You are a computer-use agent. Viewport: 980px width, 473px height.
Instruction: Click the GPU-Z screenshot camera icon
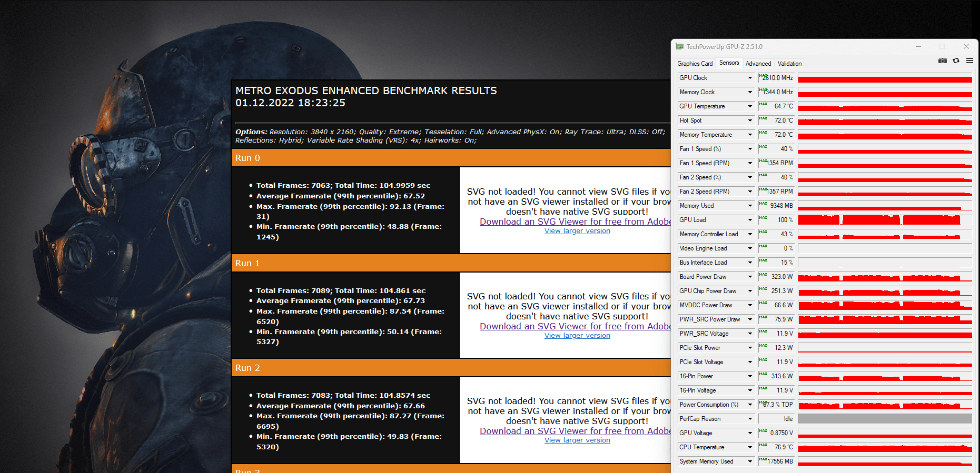[943, 61]
